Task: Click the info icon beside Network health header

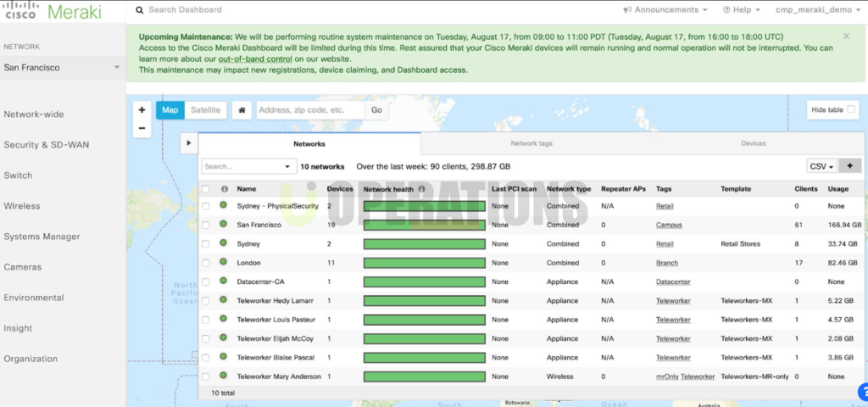Action: [421, 189]
